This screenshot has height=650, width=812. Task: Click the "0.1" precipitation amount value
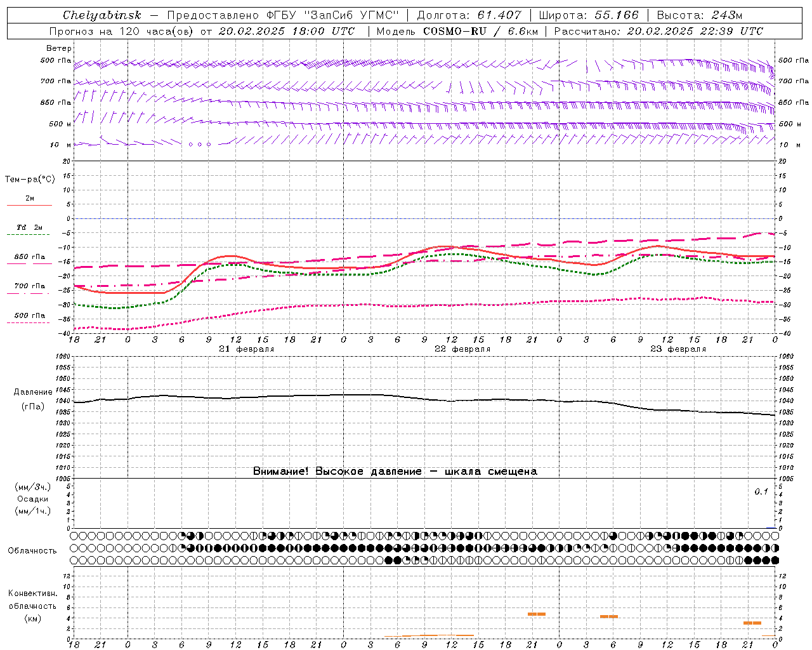[761, 491]
